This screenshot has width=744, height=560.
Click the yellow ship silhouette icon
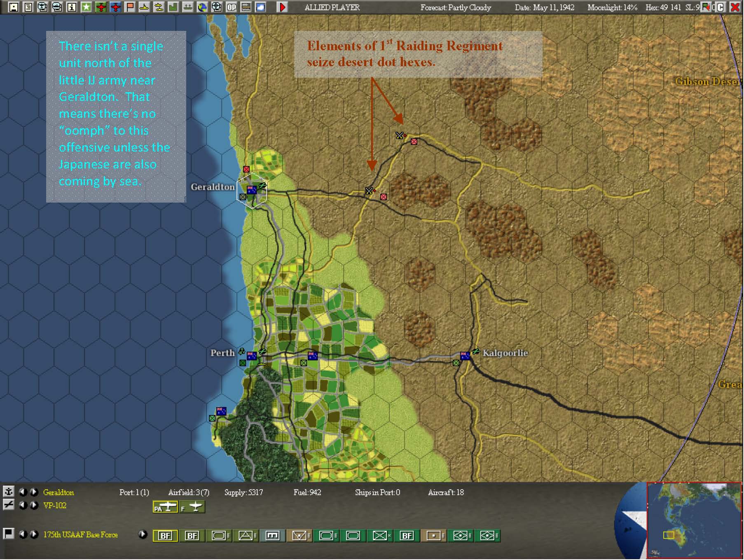[144, 7]
